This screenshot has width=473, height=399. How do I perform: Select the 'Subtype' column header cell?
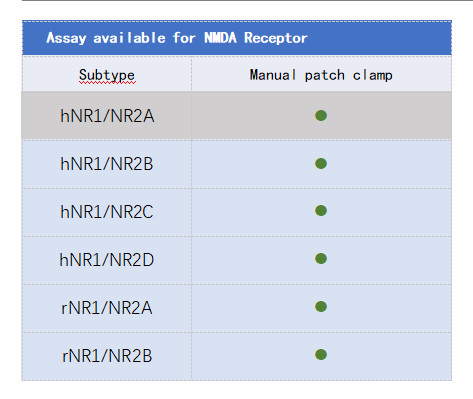point(107,74)
